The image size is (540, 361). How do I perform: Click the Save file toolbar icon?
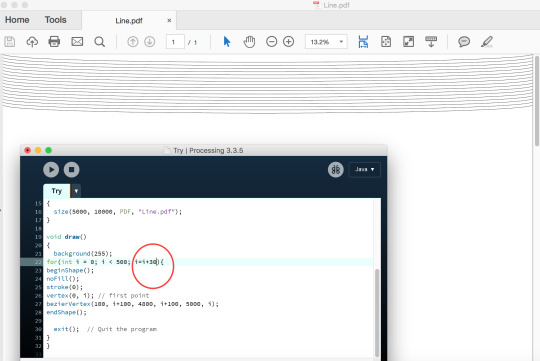(x=10, y=42)
